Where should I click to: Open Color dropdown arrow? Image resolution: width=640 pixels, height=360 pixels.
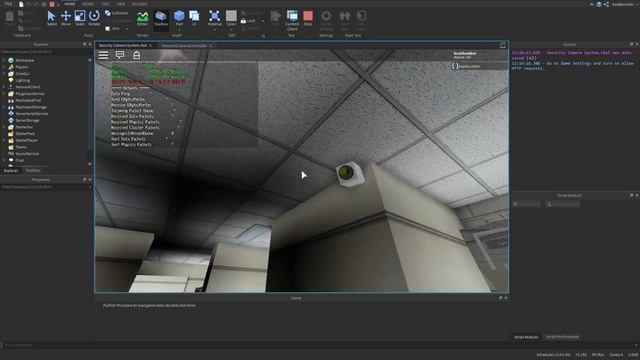point(231,29)
